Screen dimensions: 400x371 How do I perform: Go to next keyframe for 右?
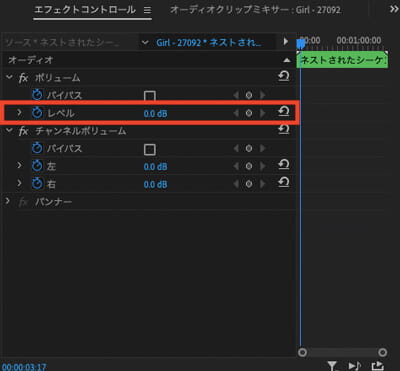click(x=263, y=184)
